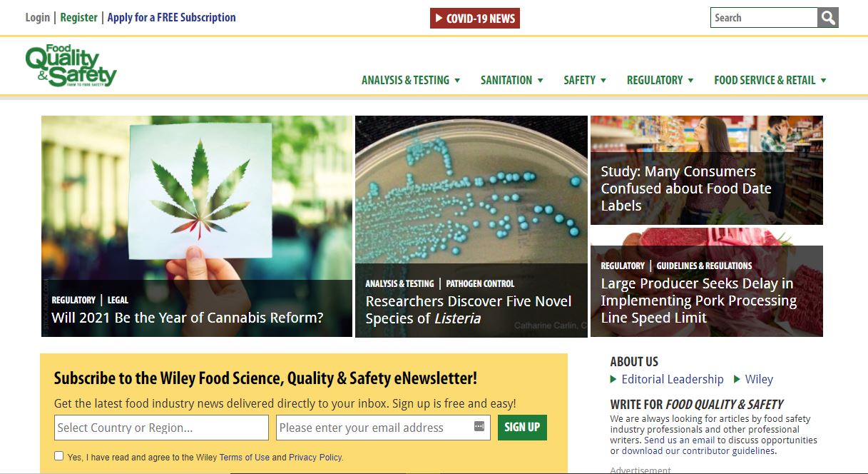Viewport: 868px width, 474px height.
Task: Open the Food Service & Retail menu
Action: coord(770,80)
